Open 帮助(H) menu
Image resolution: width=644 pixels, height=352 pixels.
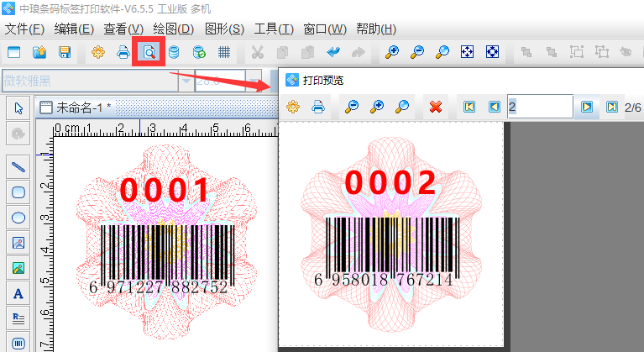click(376, 29)
